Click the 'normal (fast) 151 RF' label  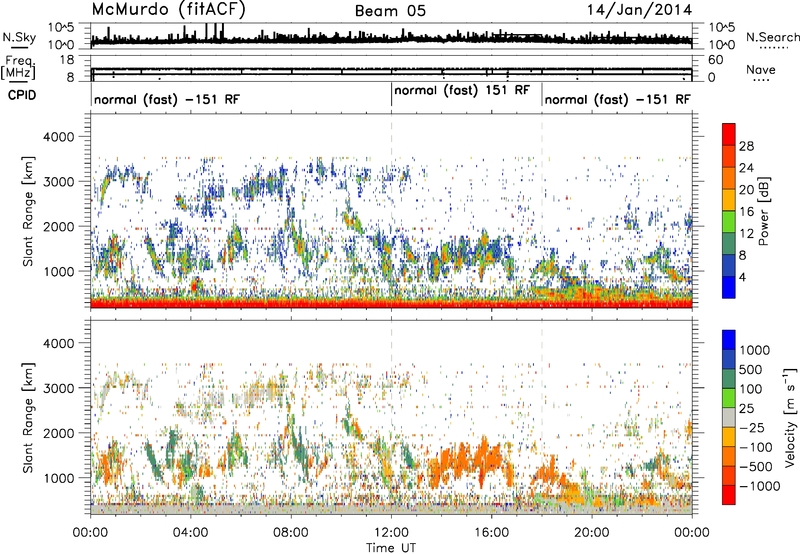coord(462,90)
